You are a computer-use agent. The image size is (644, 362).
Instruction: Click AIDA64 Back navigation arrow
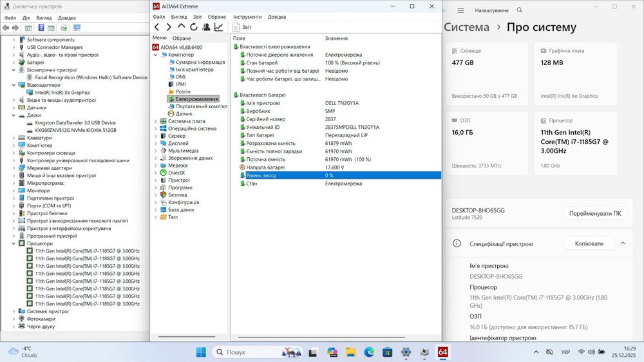[156, 27]
